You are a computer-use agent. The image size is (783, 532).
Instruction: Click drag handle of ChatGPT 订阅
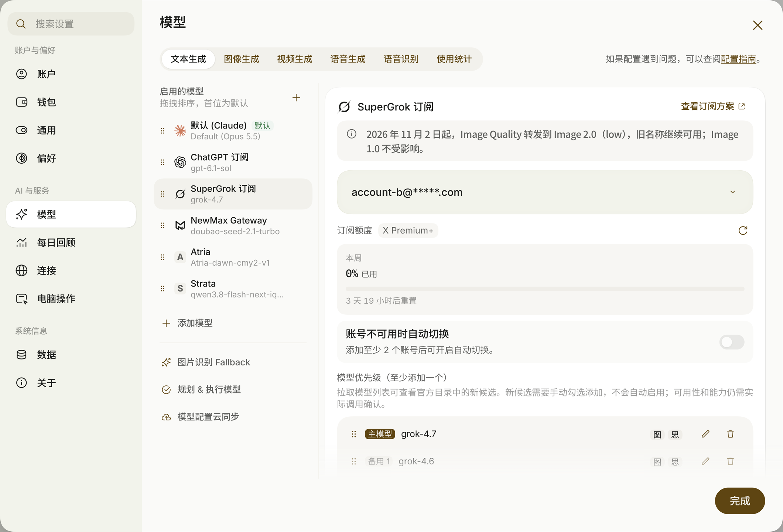click(x=163, y=162)
